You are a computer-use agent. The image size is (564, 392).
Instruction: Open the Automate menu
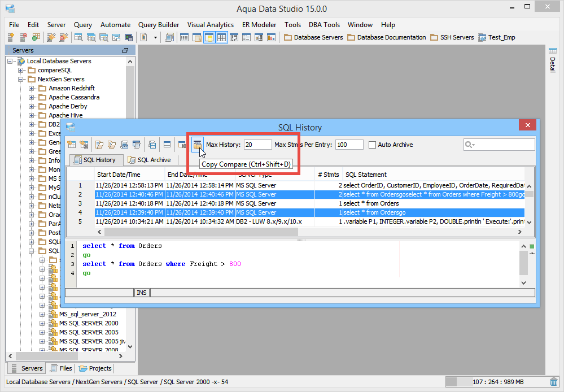pyautogui.click(x=116, y=25)
